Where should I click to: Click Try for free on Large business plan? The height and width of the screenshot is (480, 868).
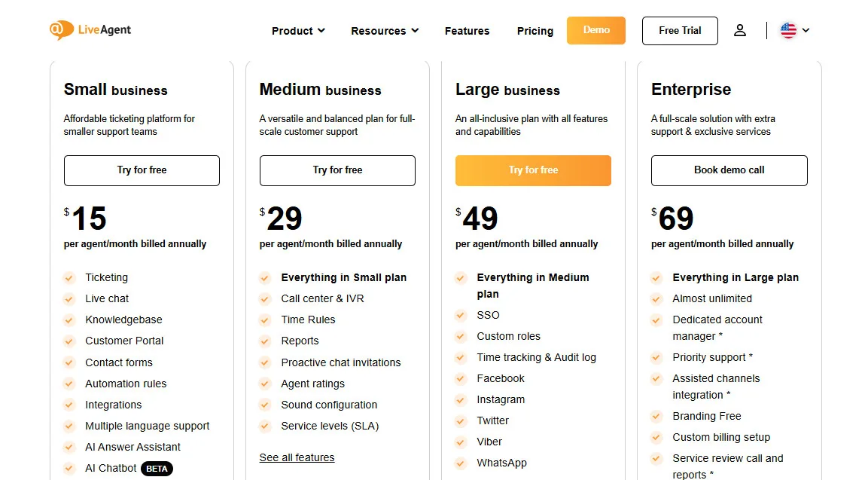533,170
